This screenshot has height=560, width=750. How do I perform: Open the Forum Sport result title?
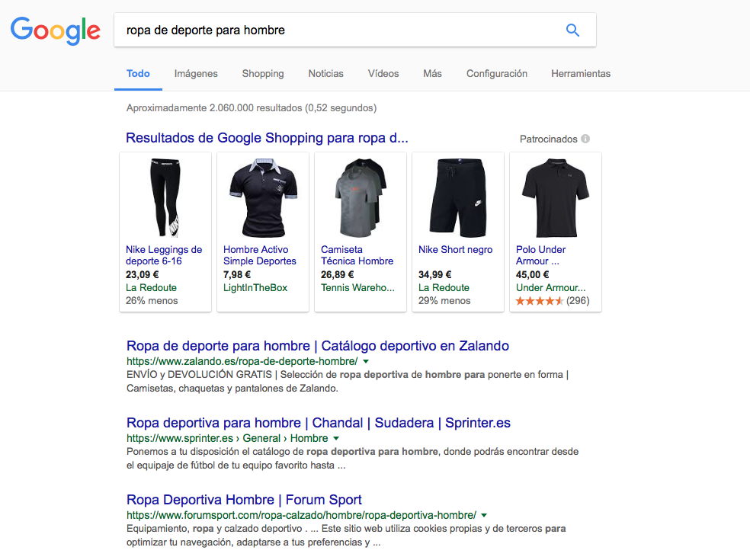tap(244, 500)
